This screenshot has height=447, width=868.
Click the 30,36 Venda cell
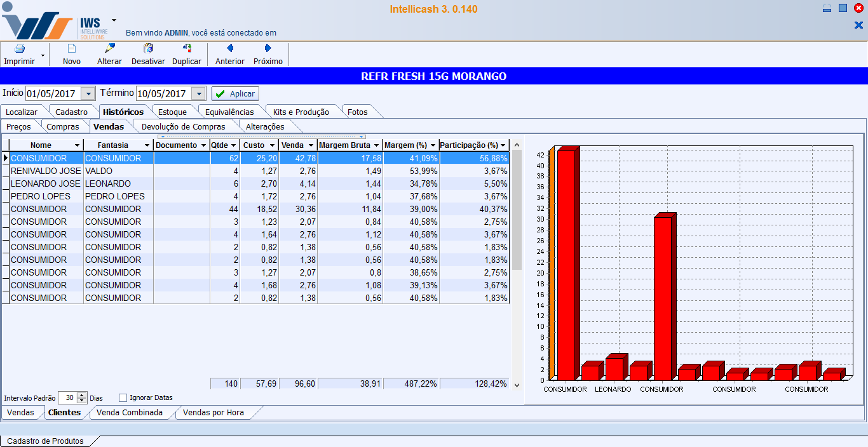(x=298, y=209)
